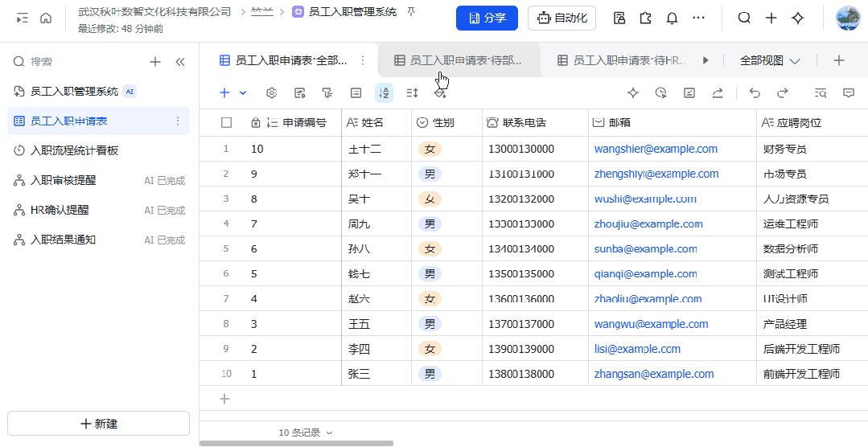Click the undo arrow in toolbar

point(755,93)
